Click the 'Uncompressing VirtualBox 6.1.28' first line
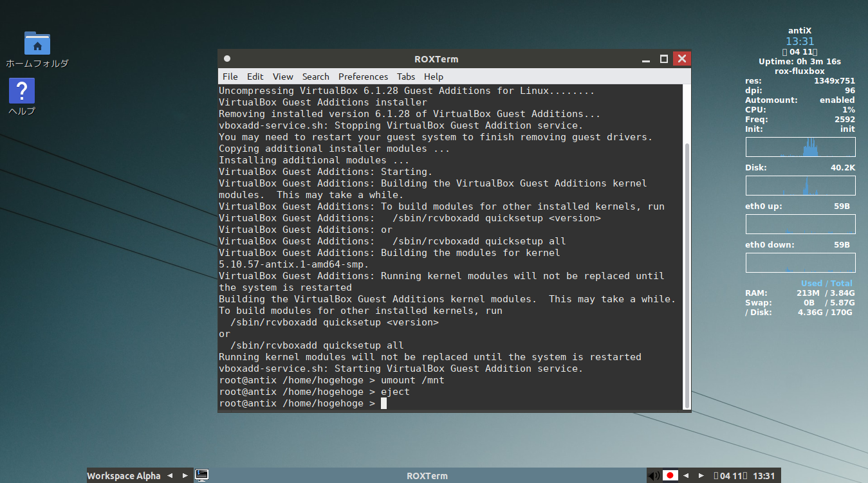The width and height of the screenshot is (868, 483). [407, 91]
